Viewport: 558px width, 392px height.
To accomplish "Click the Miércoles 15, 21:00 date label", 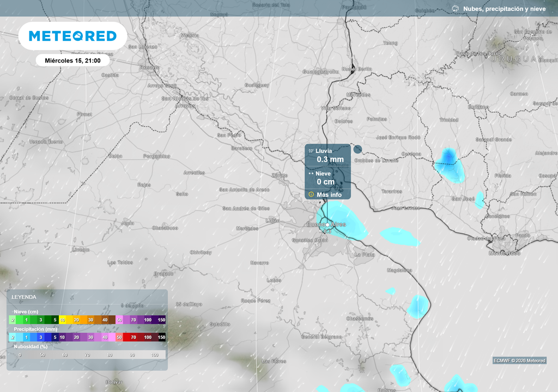I will click(x=72, y=60).
